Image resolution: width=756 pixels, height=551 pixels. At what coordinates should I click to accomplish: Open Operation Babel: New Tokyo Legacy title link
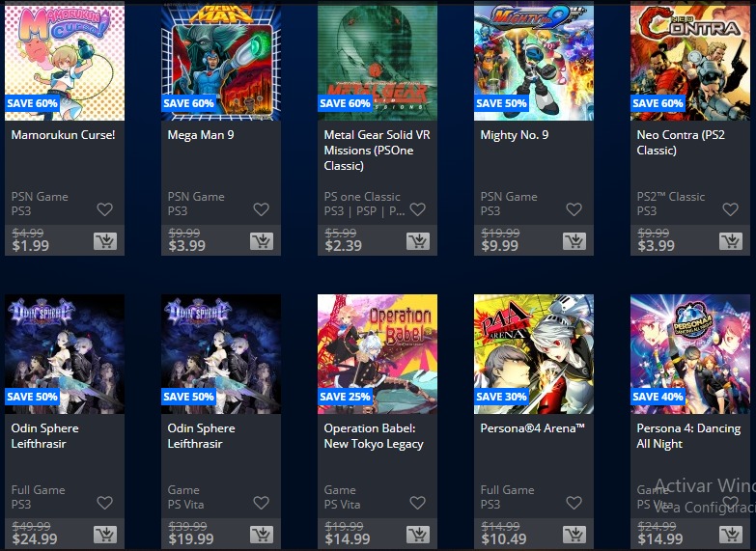pos(374,436)
